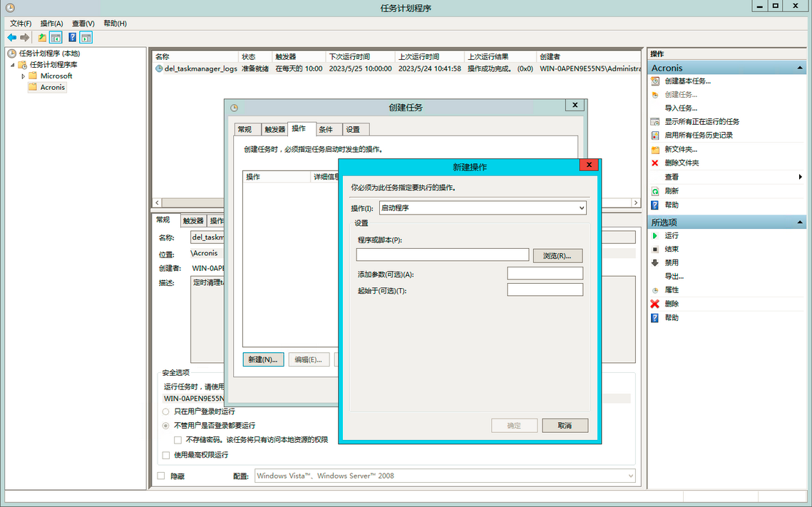Click the 禁用 down-arrow icon

pos(655,262)
